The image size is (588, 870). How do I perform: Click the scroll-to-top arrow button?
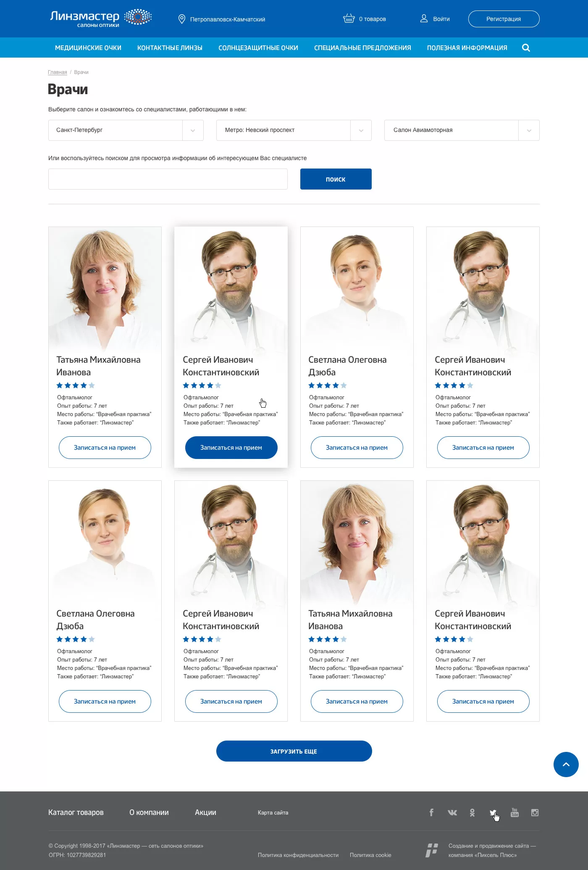click(566, 765)
